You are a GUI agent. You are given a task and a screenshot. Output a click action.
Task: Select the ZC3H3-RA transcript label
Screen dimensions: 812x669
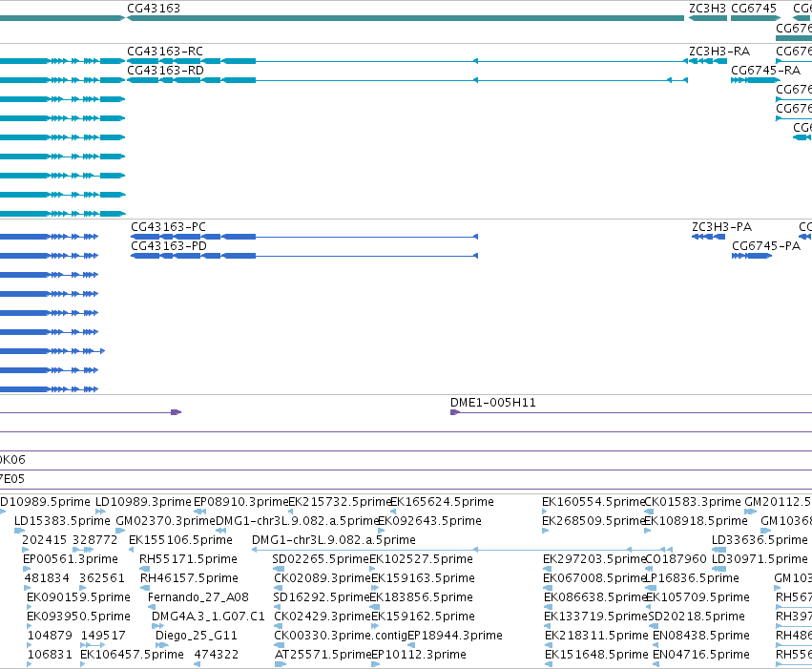coord(719,52)
